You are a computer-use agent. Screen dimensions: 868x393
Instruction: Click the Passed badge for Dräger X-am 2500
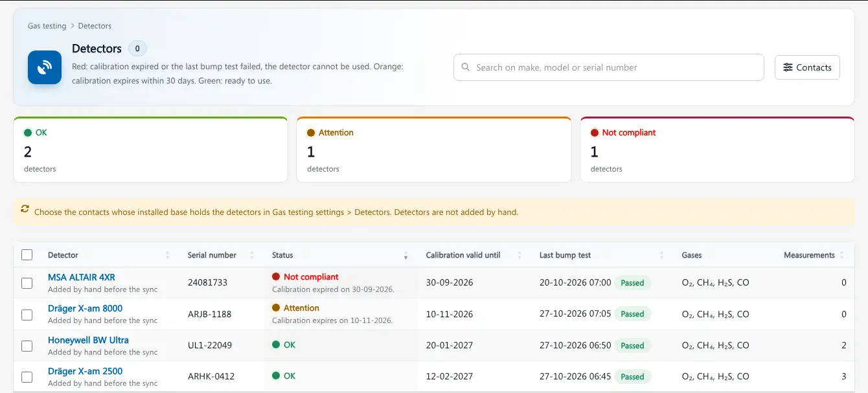click(632, 377)
